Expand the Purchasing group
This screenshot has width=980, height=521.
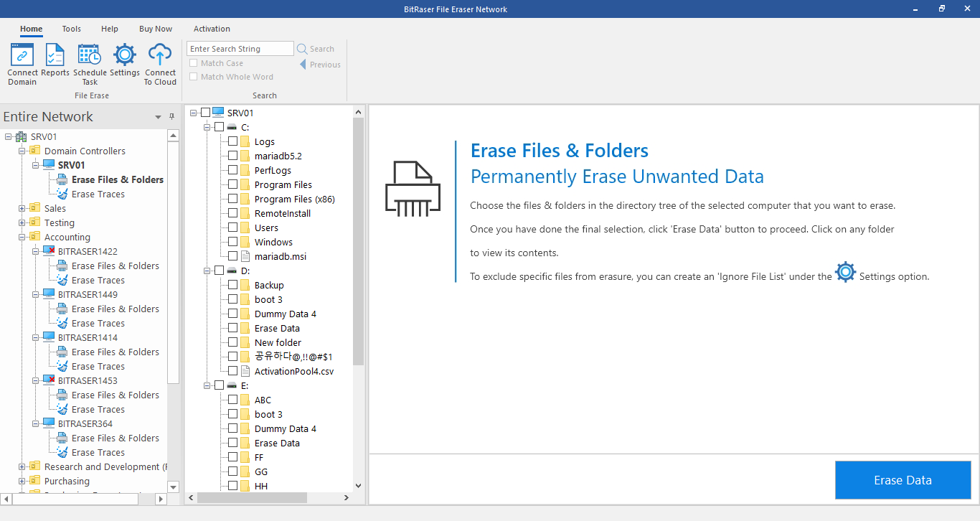22,481
